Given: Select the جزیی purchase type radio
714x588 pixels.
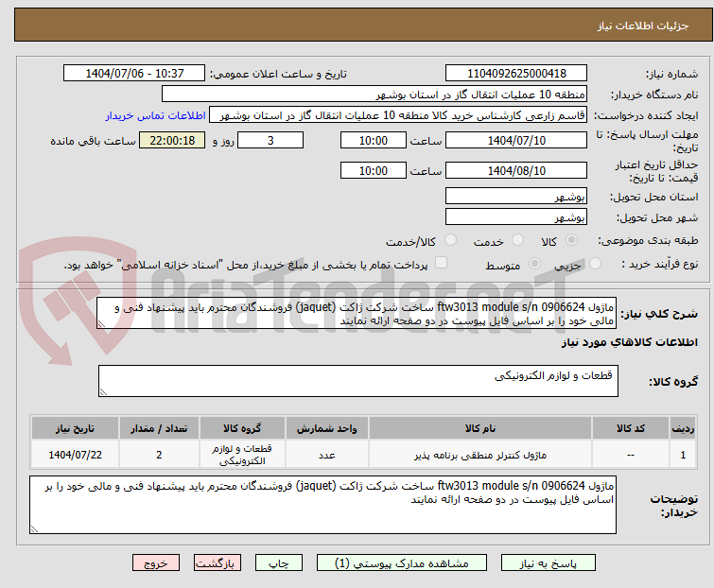Looking at the screenshot, I should coord(595,264).
